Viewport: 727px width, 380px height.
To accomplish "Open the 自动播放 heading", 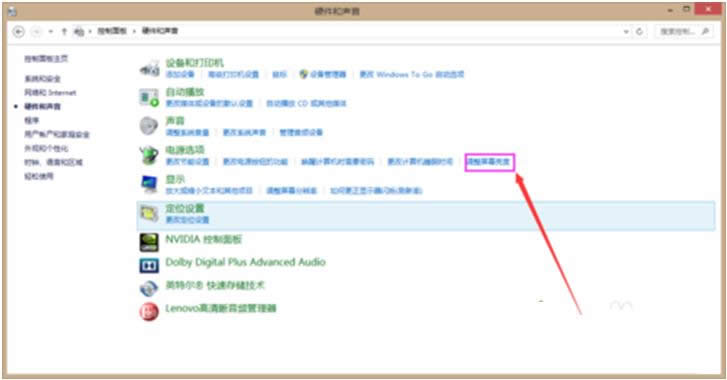I will 185,92.
